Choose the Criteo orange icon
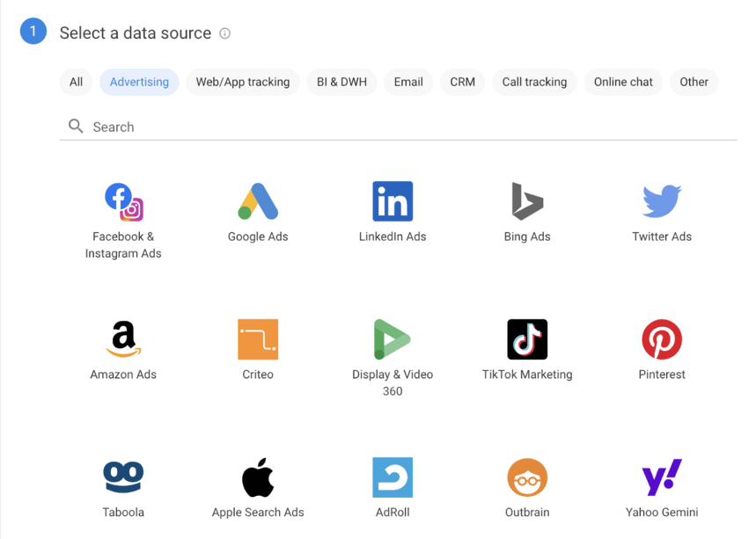The height and width of the screenshot is (539, 756). [x=258, y=339]
